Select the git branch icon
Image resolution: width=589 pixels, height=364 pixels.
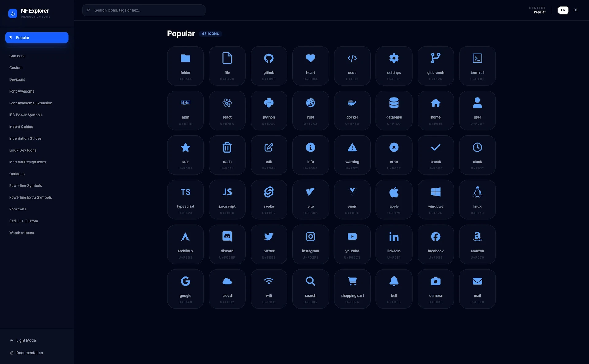point(436,66)
